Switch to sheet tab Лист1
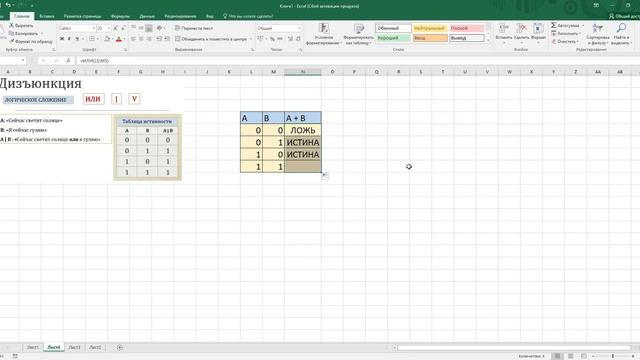The width and height of the screenshot is (640, 360). point(33,347)
